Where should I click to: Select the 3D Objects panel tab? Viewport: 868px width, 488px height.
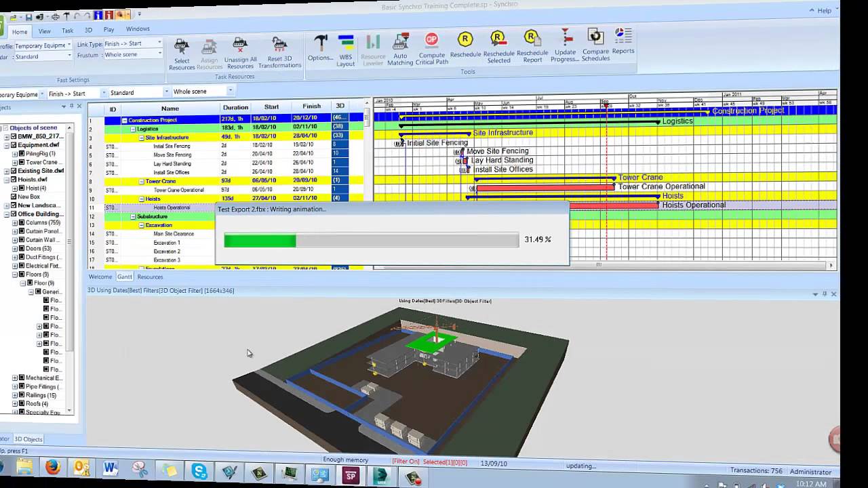[x=28, y=439]
